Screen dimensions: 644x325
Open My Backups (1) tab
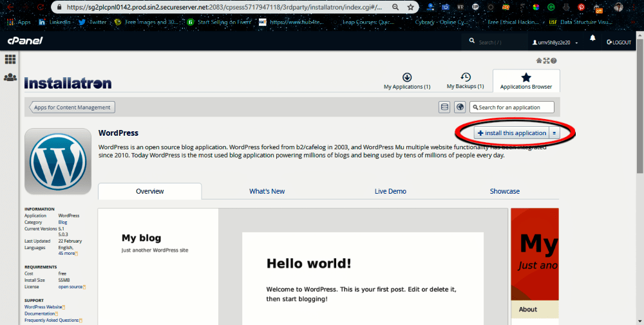coord(465,81)
